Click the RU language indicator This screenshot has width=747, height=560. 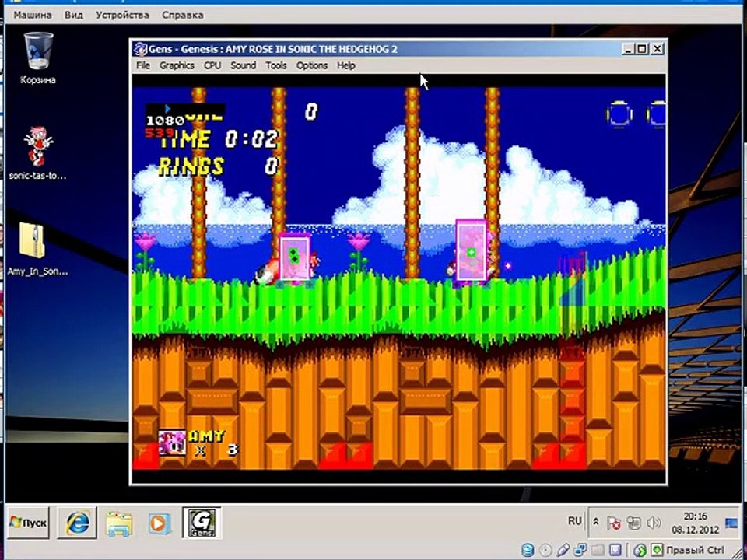pyautogui.click(x=574, y=521)
